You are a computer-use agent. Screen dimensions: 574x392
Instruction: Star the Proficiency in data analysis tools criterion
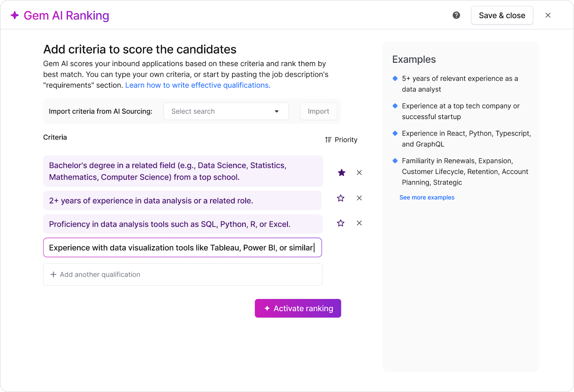341,223
